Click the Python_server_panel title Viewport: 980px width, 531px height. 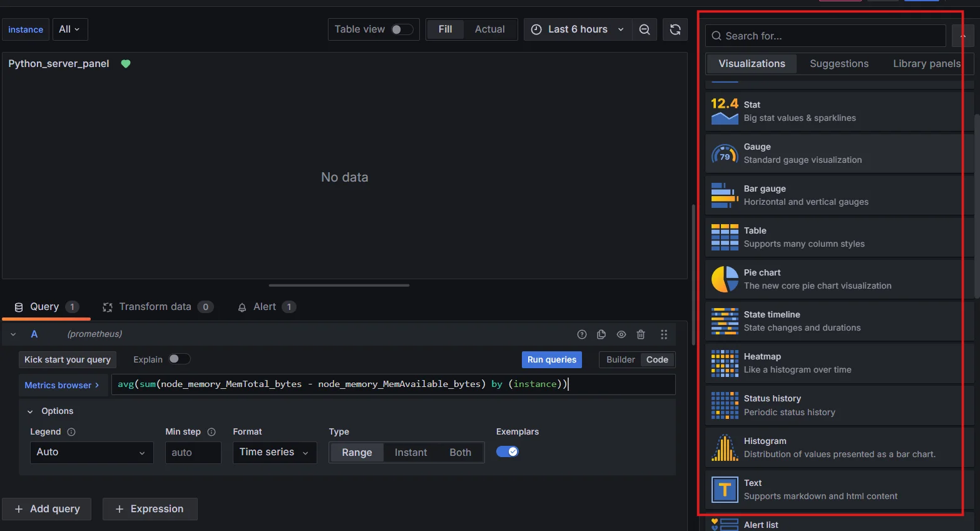(x=59, y=64)
